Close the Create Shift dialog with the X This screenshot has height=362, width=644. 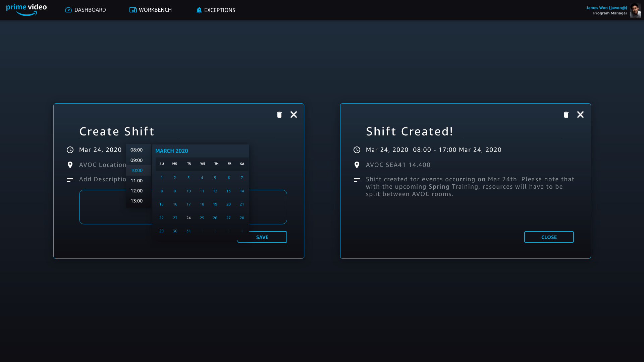[293, 115]
